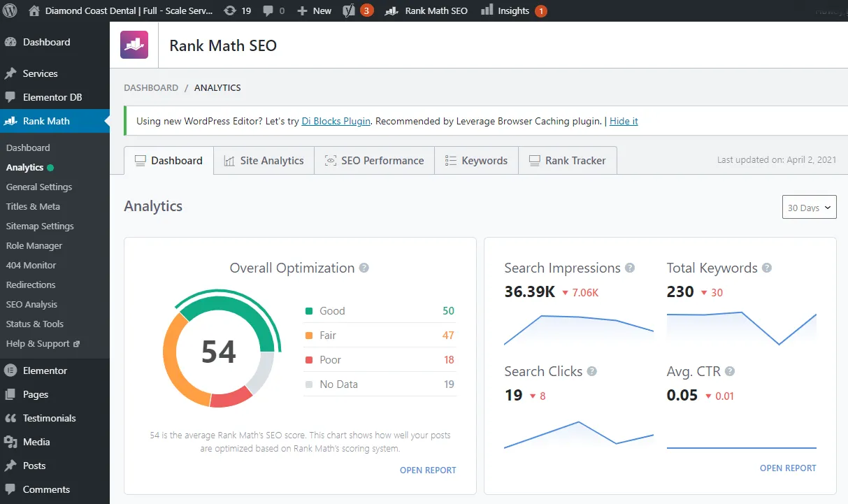Switch to the SEO Performance tab
Viewport: 848px width, 504px height.
[374, 160]
